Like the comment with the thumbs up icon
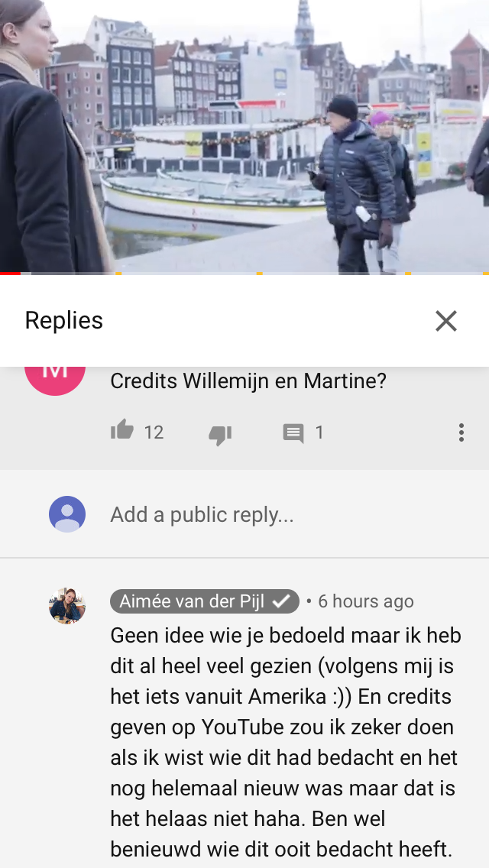This screenshot has height=868, width=489. point(122,429)
